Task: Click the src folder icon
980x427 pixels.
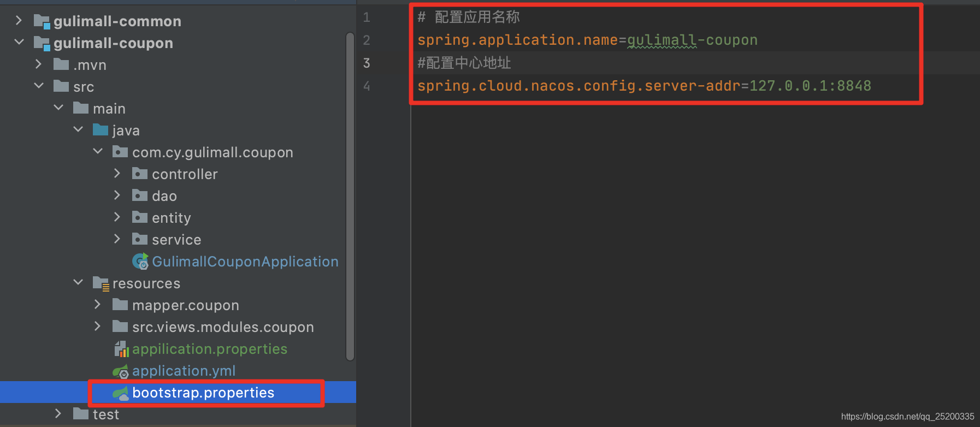Action: point(61,86)
